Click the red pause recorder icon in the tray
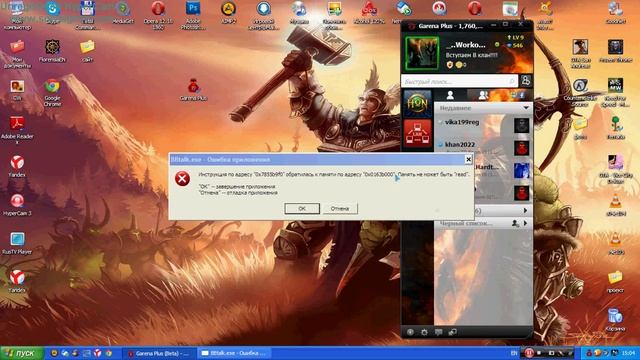This screenshot has width=640, height=360. coord(529,353)
